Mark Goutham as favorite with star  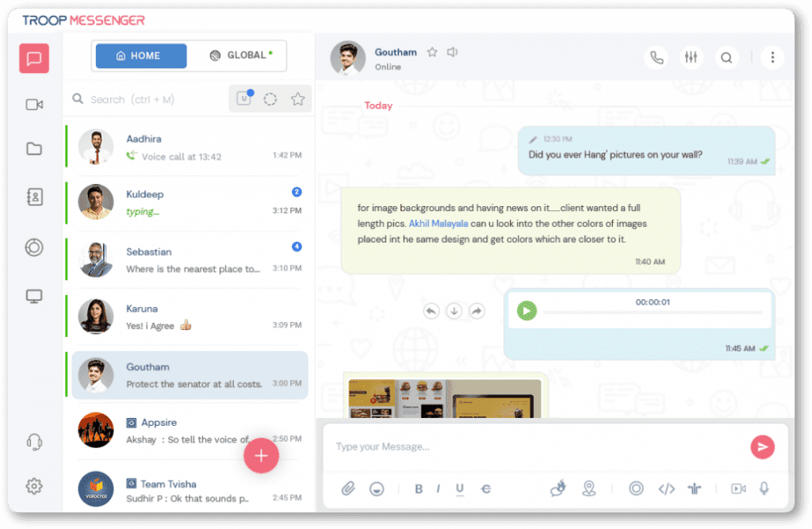(432, 52)
